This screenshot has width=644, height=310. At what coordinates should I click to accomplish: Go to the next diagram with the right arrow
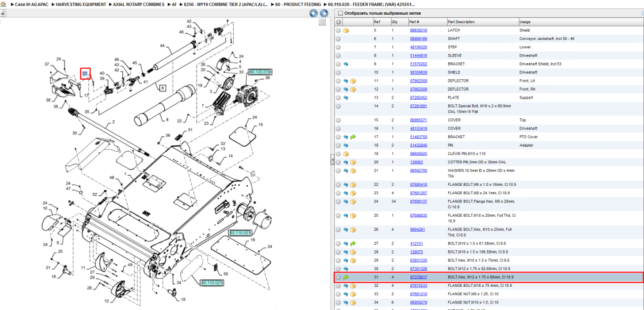324,13
